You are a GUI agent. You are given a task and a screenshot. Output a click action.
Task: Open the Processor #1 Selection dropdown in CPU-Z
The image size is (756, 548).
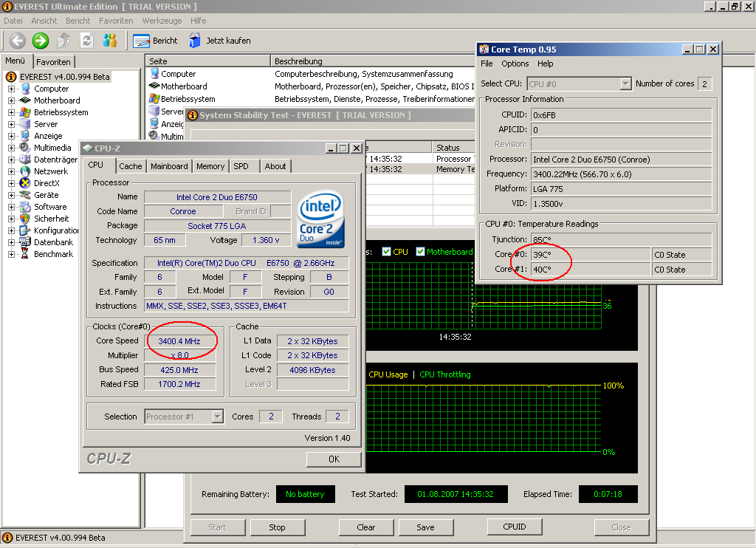click(218, 417)
